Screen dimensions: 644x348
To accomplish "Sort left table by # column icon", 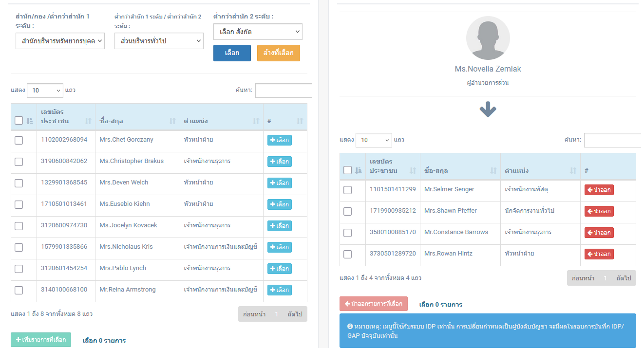I will (x=300, y=121).
